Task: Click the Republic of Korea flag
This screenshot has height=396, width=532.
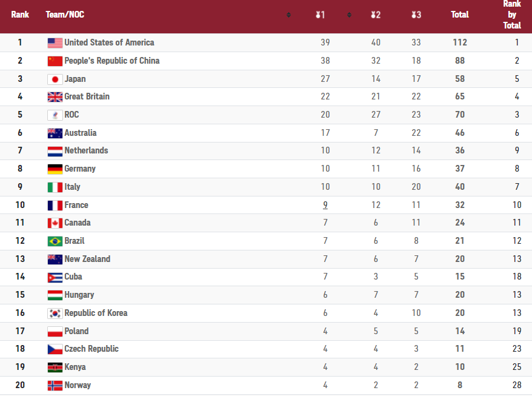Action: [x=55, y=314]
